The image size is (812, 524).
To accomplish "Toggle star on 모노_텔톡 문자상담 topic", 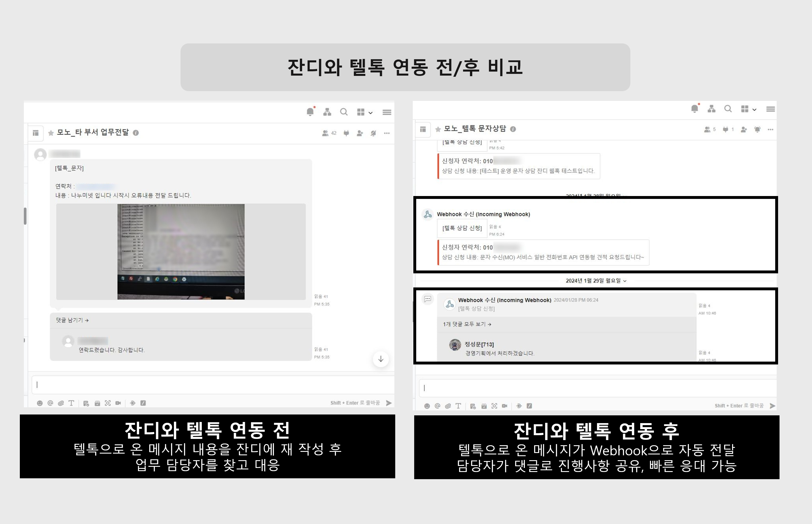I will [x=438, y=129].
